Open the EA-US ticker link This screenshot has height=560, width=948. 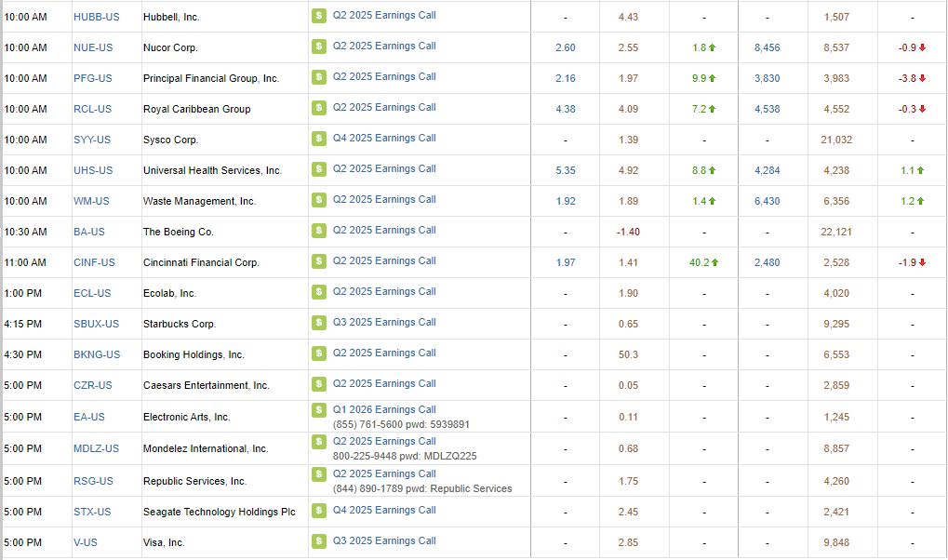tap(89, 418)
